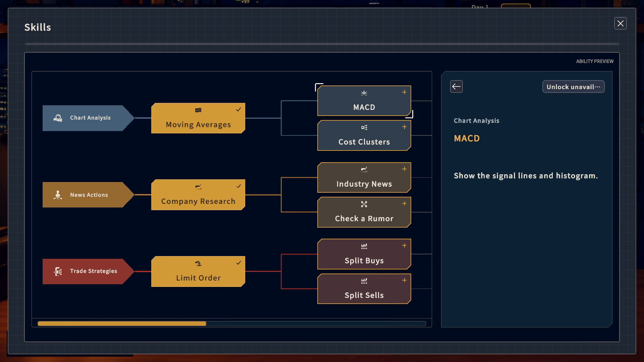The width and height of the screenshot is (644, 362).
Task: Click Chart Analysis text in preview panel
Action: pos(476,121)
